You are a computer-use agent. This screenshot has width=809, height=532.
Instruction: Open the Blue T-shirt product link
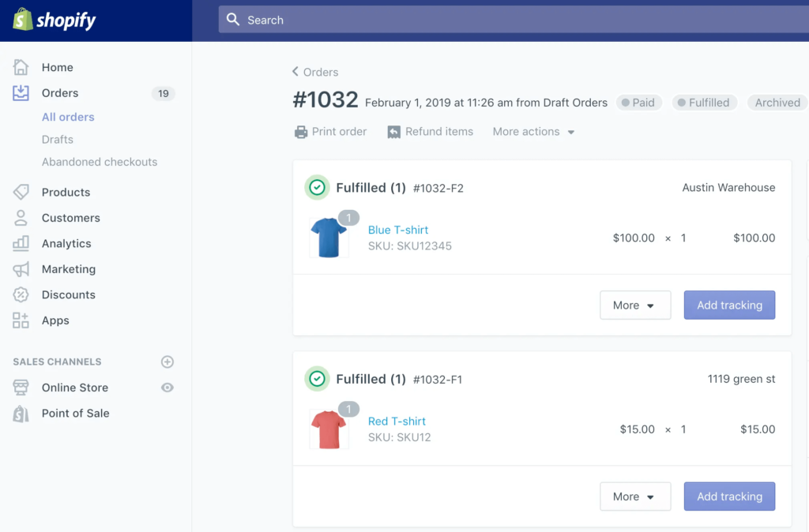tap(398, 229)
